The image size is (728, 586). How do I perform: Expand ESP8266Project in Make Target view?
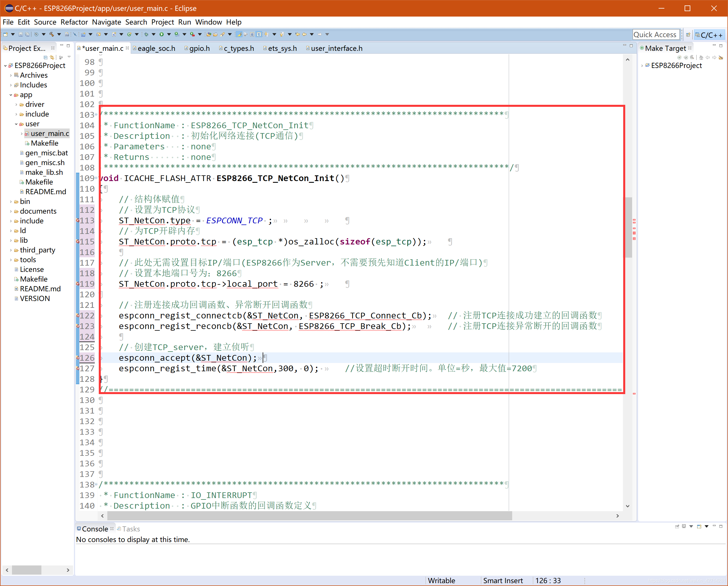tap(642, 66)
